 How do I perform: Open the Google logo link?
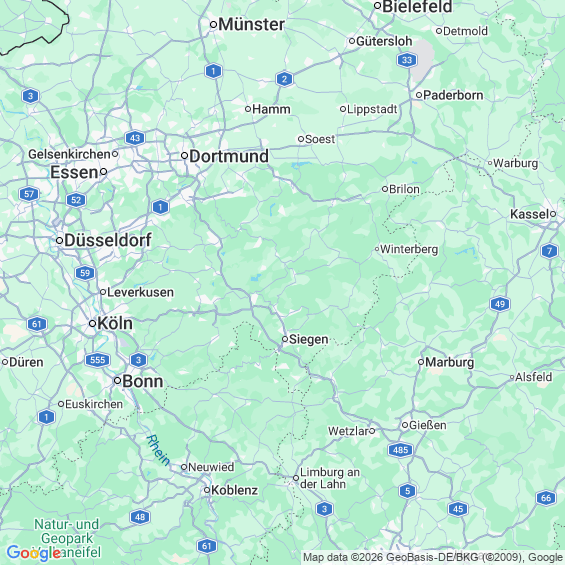[x=34, y=553]
